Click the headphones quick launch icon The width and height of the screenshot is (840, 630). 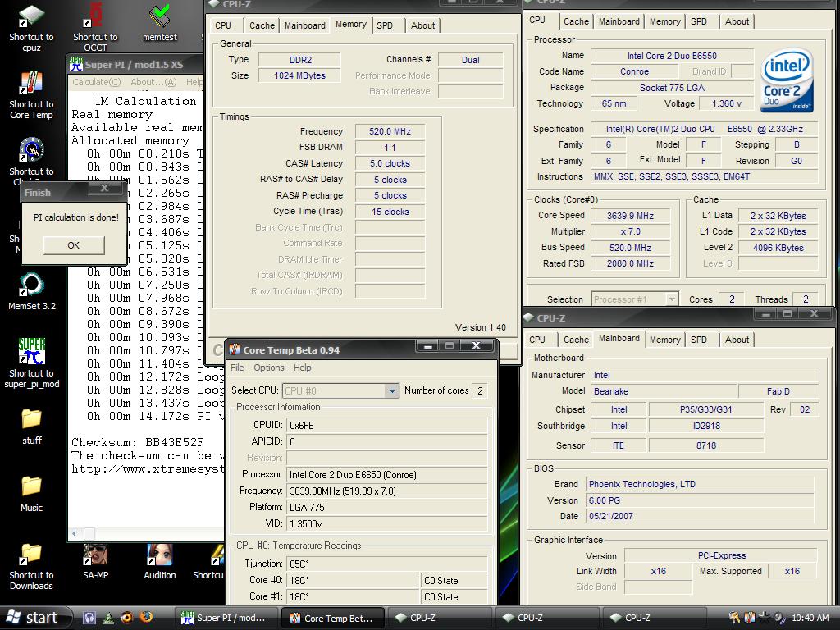pyautogui.click(x=89, y=617)
